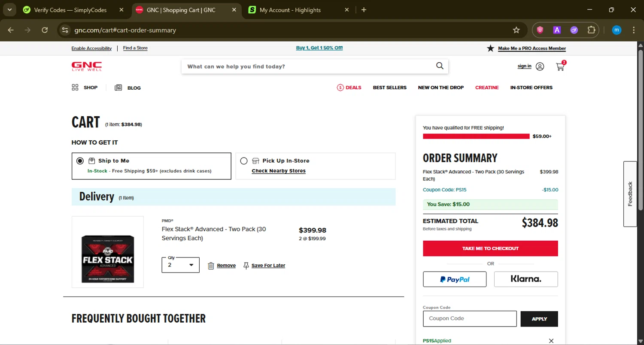Viewport: 644px width, 345px height.
Task: Focus the Coupon Code input field
Action: 470,319
